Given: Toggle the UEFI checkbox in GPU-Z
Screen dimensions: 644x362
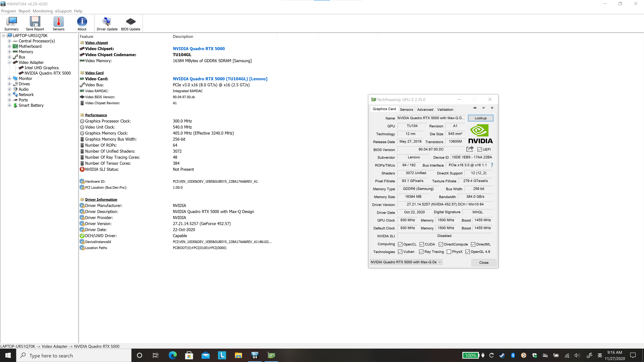Looking at the screenshot, I should point(479,149).
